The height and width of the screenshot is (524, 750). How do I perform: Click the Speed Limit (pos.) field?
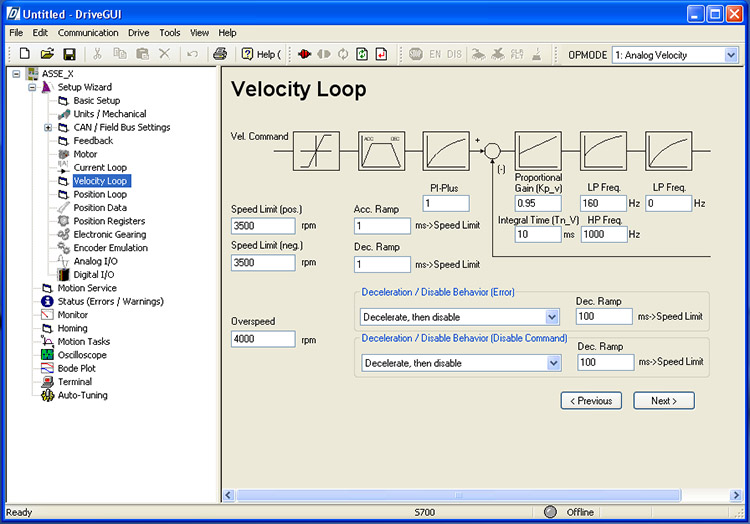point(263,226)
